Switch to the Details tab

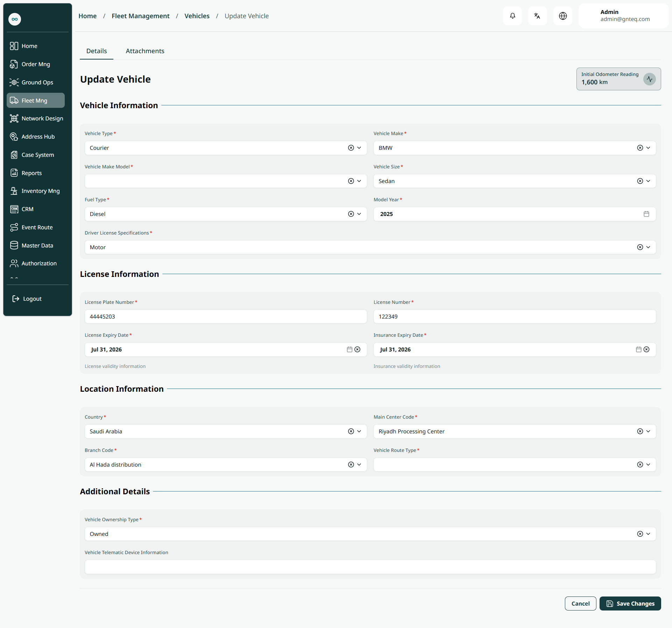[x=97, y=51]
